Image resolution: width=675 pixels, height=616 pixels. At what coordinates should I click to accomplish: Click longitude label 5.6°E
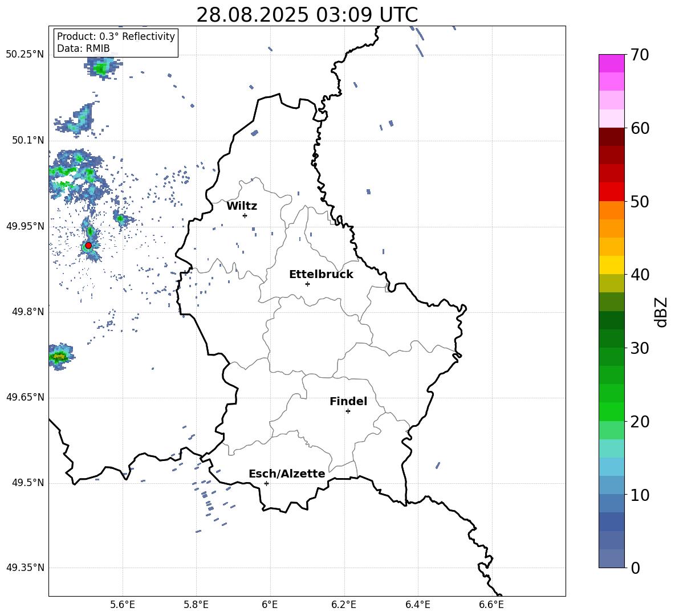coord(122,605)
